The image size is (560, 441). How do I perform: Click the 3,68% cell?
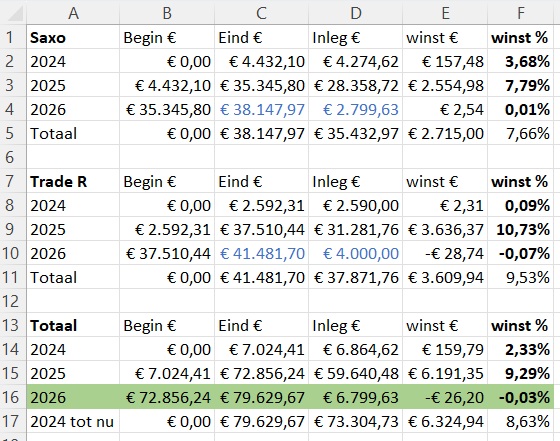pyautogui.click(x=521, y=61)
